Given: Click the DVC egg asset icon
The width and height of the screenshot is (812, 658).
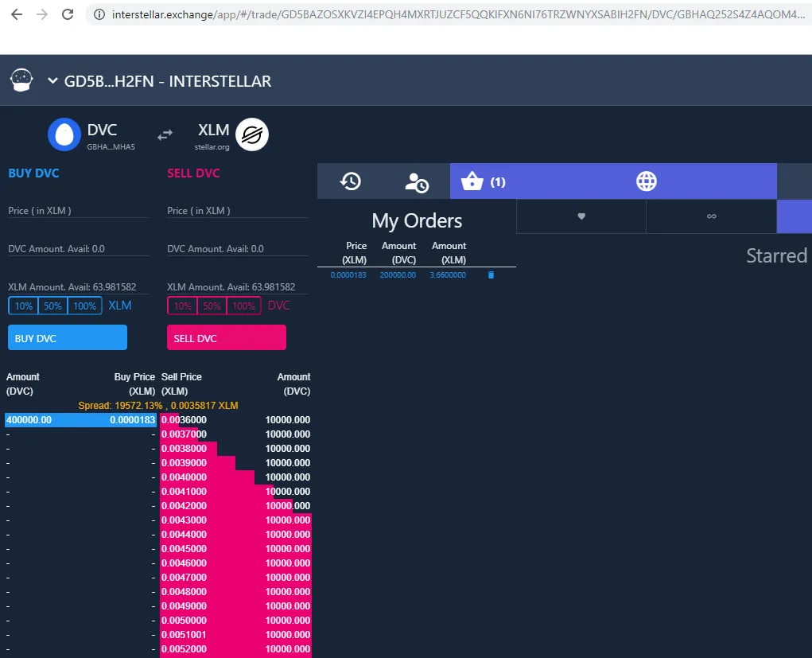Looking at the screenshot, I should coord(64,134).
